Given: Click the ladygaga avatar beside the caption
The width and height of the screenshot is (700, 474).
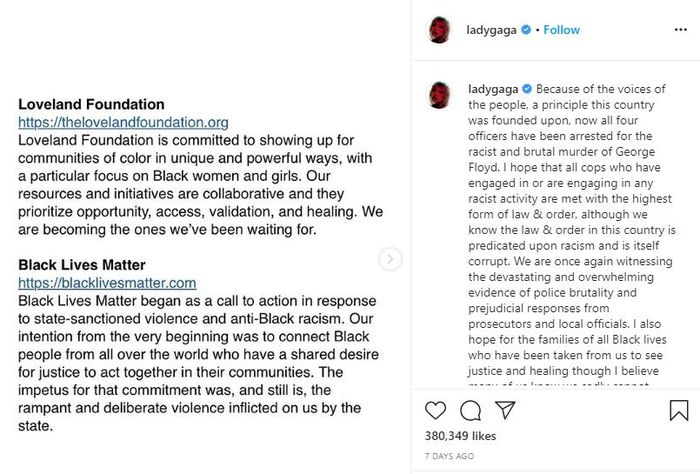Looking at the screenshot, I should click(x=440, y=94).
